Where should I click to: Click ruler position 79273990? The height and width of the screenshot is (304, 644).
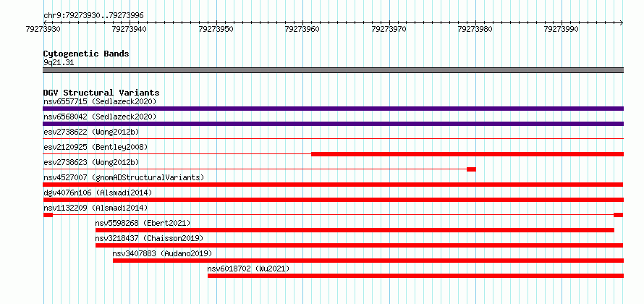point(562,29)
